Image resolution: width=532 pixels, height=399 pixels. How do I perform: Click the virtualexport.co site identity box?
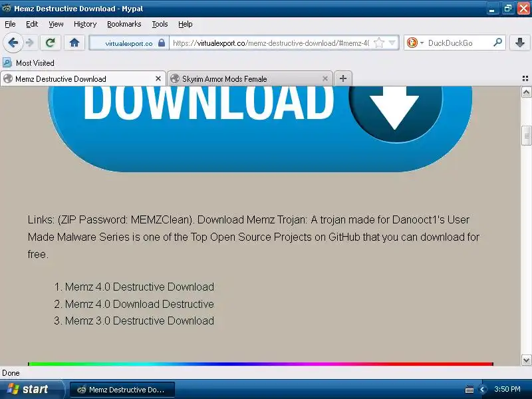click(129, 43)
